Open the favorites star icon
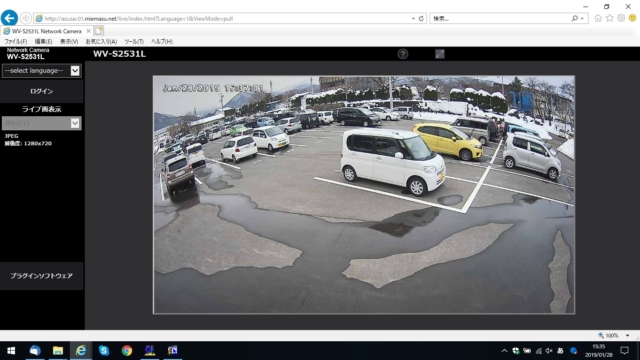 pos(609,18)
